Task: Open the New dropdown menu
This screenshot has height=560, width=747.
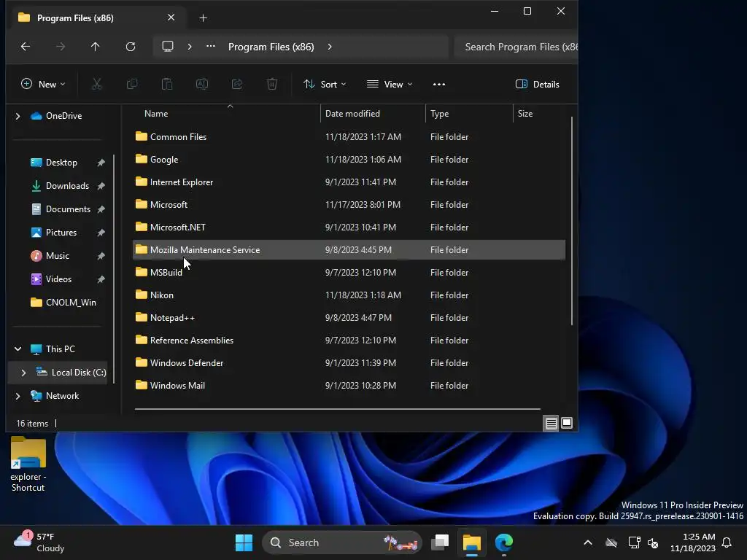Action: (x=43, y=85)
